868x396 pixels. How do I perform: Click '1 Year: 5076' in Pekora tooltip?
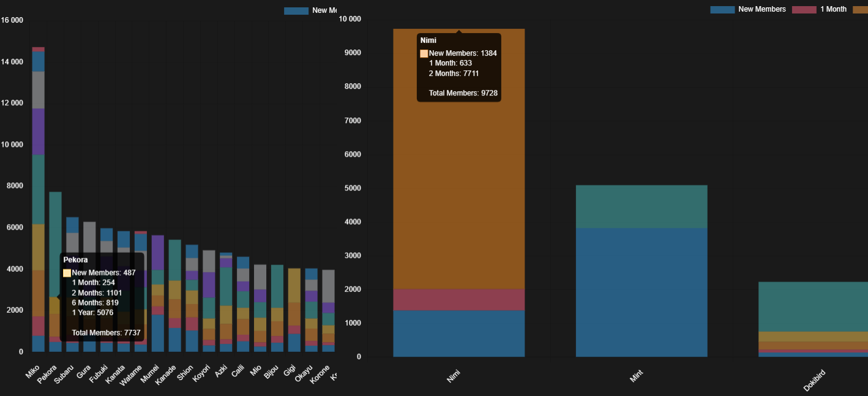94,313
